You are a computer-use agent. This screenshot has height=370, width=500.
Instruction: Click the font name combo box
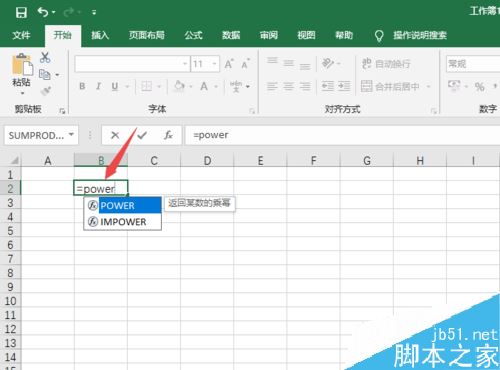point(132,64)
